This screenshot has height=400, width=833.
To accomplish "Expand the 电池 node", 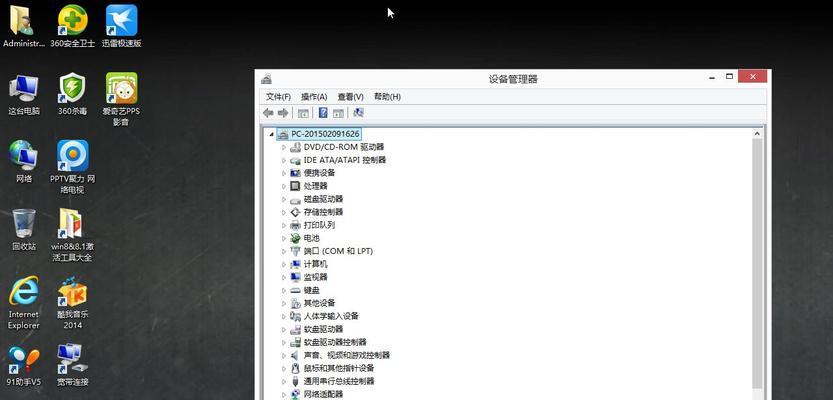I will [284, 238].
